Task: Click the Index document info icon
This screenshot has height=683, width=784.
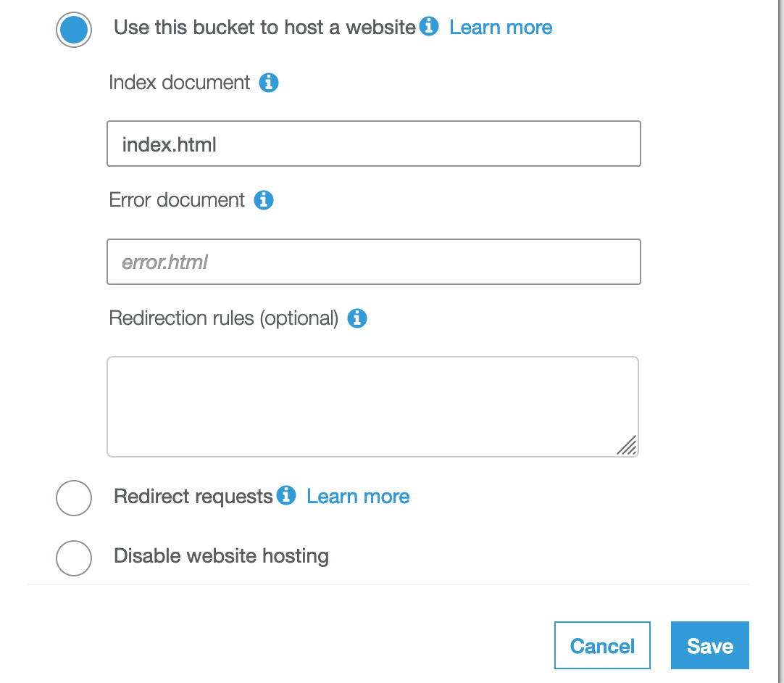Action: pos(269,83)
